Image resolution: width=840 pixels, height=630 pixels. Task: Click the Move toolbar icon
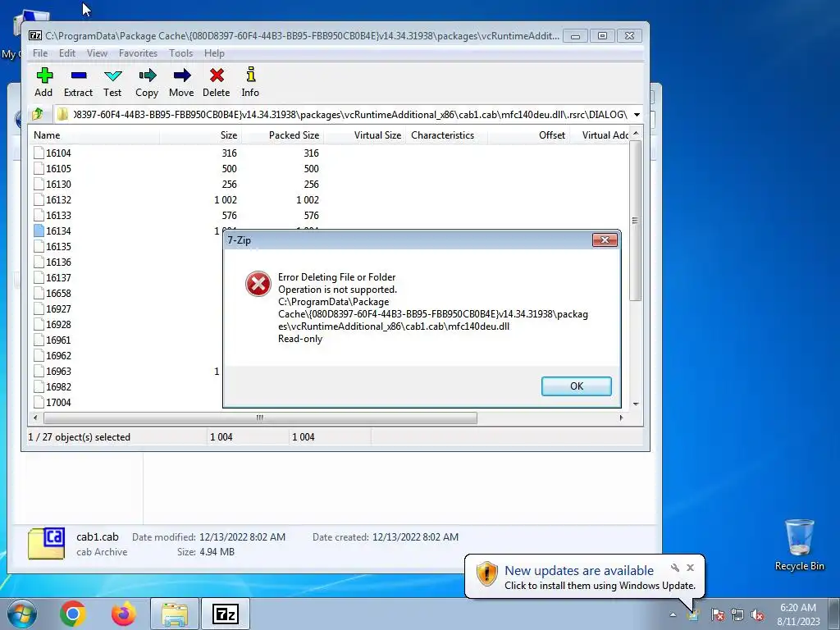click(181, 82)
